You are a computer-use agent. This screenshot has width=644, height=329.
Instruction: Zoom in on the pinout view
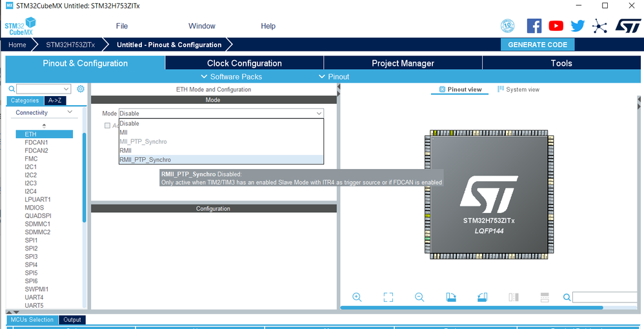pos(357,297)
